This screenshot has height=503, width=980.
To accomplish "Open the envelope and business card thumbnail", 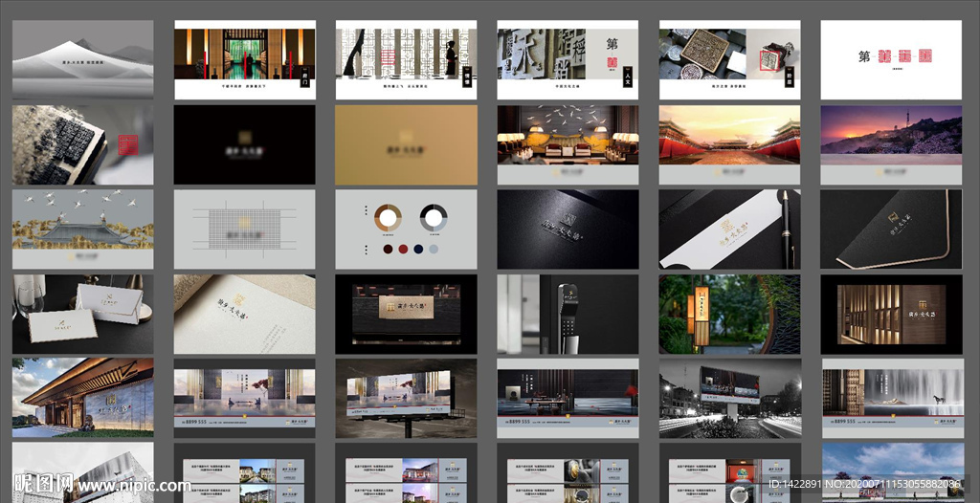I will pos(82,314).
